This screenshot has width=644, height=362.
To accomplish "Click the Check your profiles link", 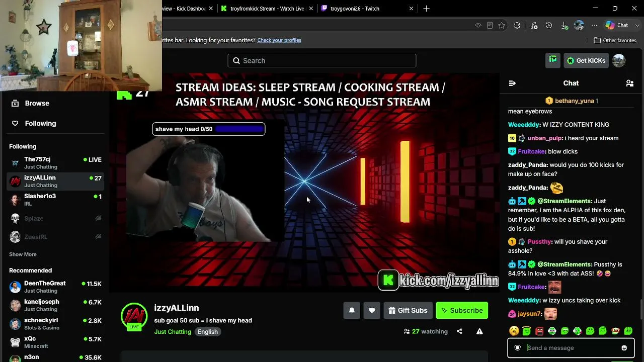I will pos(279,40).
